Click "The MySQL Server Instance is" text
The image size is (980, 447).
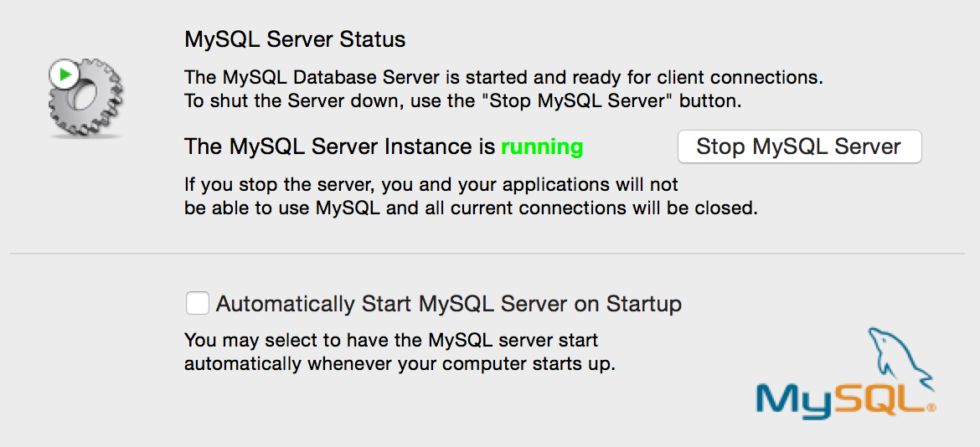(340, 147)
